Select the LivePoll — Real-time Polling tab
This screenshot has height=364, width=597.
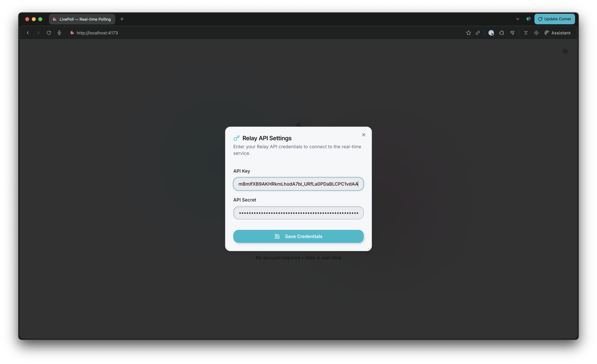(82, 19)
